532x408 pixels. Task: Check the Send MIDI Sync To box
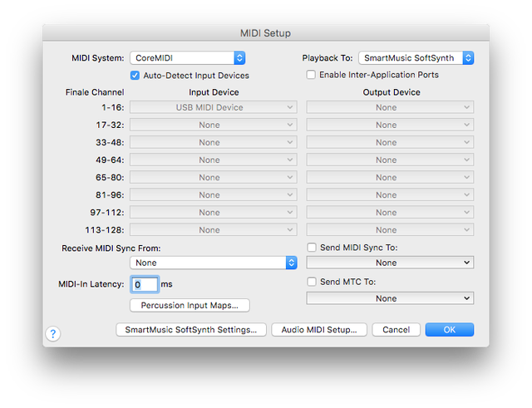[x=311, y=248]
